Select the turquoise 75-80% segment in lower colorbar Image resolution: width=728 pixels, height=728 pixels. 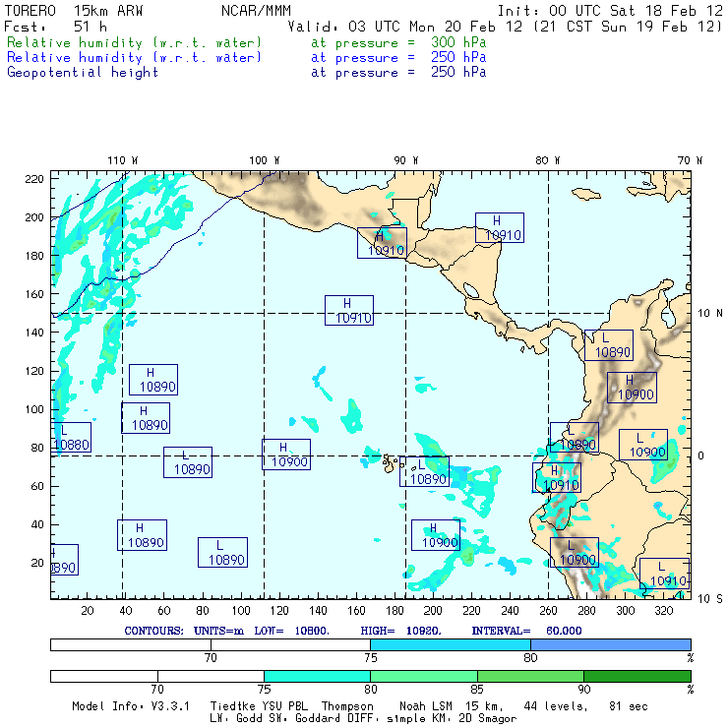click(x=317, y=676)
